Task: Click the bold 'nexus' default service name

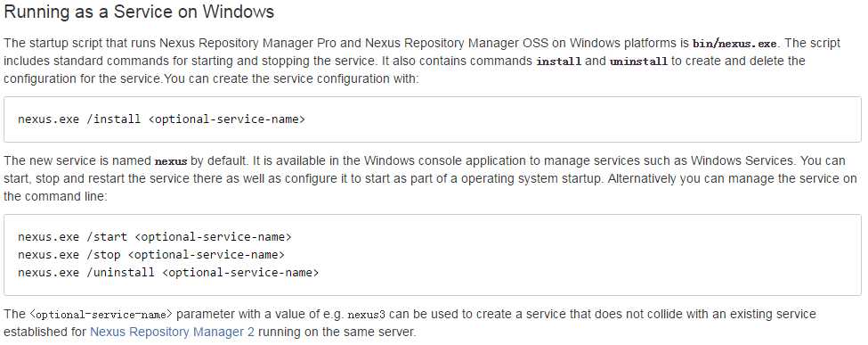Action: [171, 162]
